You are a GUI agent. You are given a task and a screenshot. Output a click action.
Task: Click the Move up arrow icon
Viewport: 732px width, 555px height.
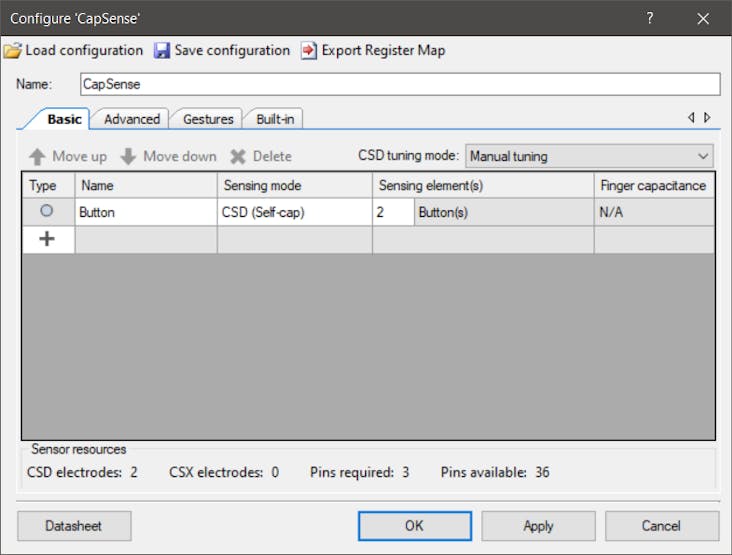point(37,156)
